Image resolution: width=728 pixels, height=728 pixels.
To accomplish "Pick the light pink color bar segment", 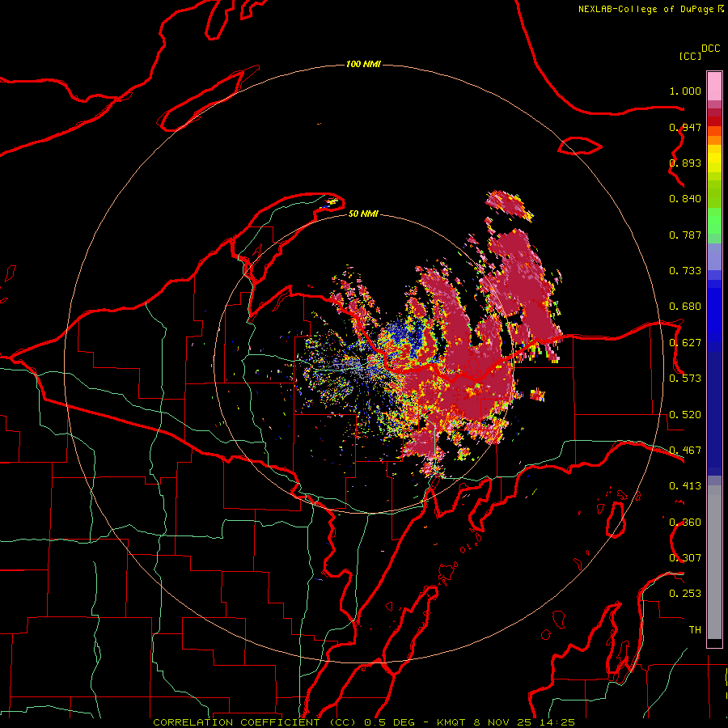I will click(x=714, y=87).
